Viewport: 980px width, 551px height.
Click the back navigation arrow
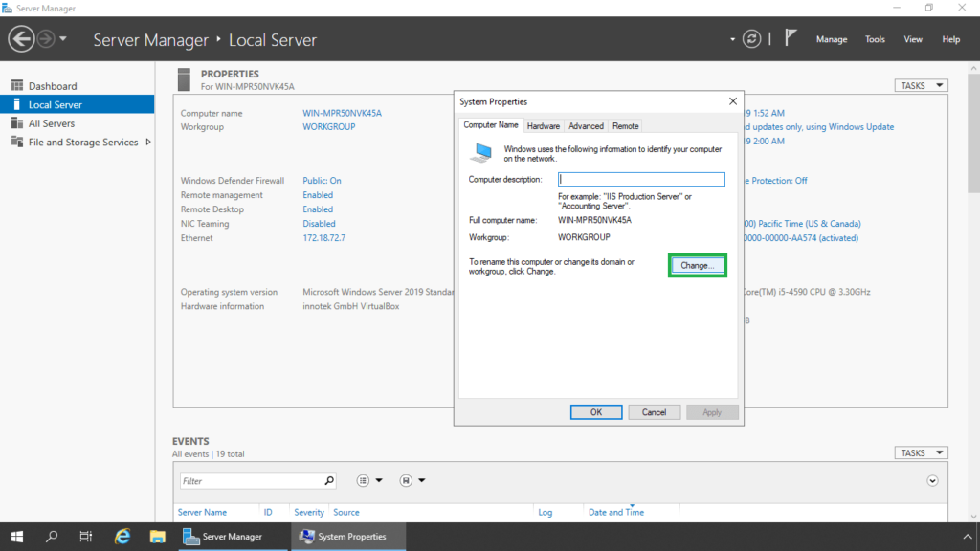[x=21, y=38]
